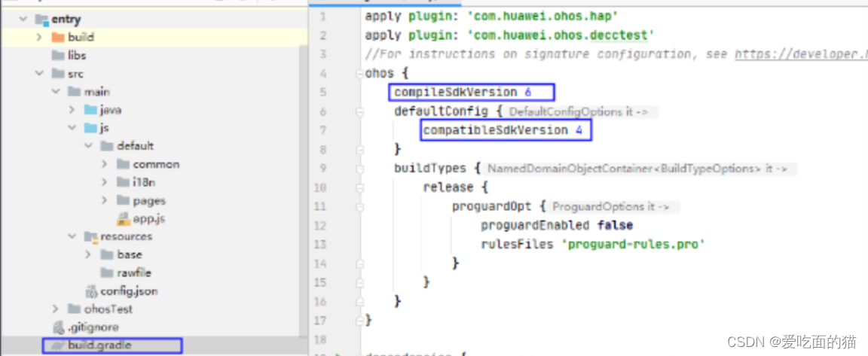Click the build.gradle file icon

click(57, 345)
